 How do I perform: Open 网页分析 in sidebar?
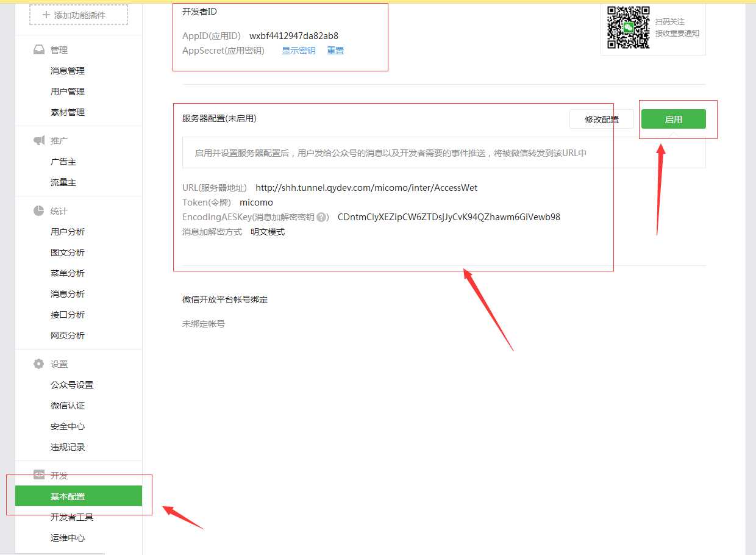coord(68,335)
